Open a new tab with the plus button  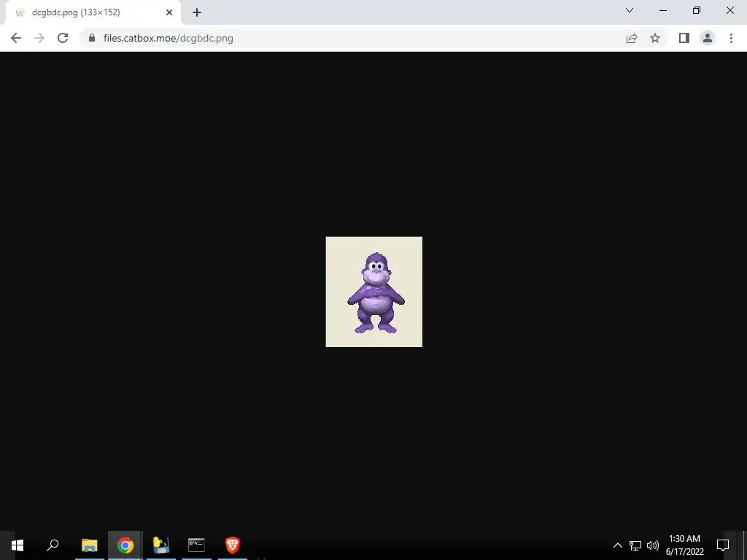[197, 12]
